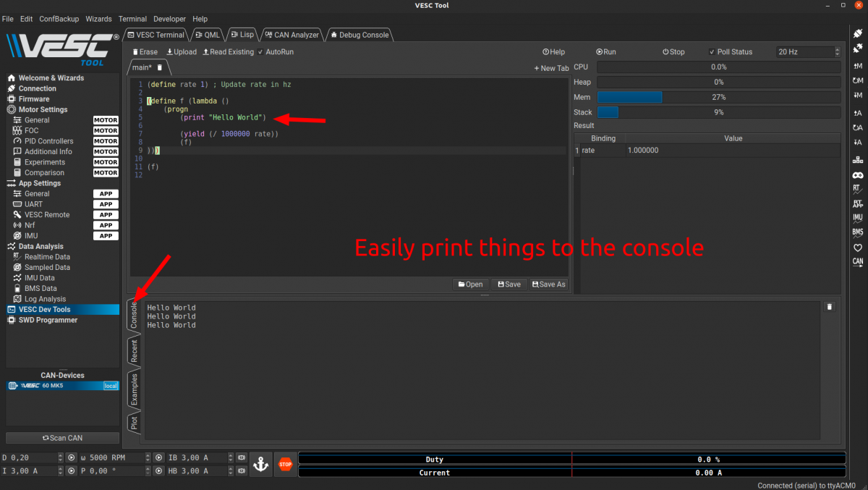Viewport: 868px width, 490px height.
Task: Enable IMU data streaming icon in right toolbar
Action: point(858,217)
